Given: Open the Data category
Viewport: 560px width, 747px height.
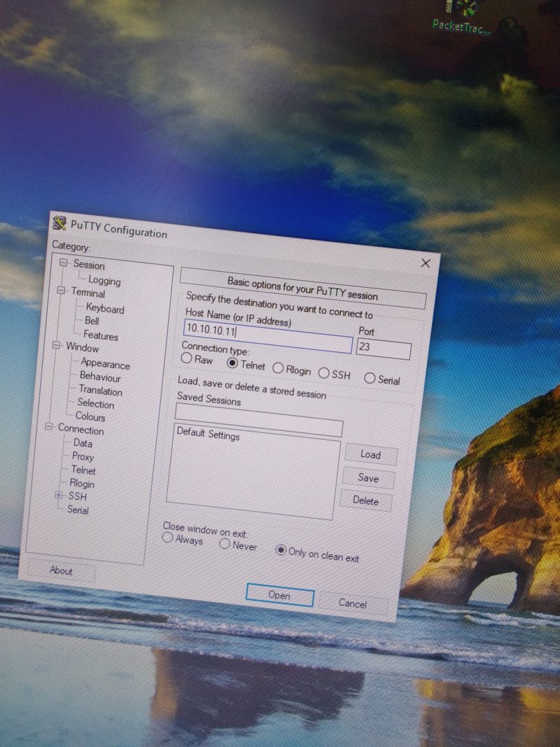Looking at the screenshot, I should click(82, 443).
